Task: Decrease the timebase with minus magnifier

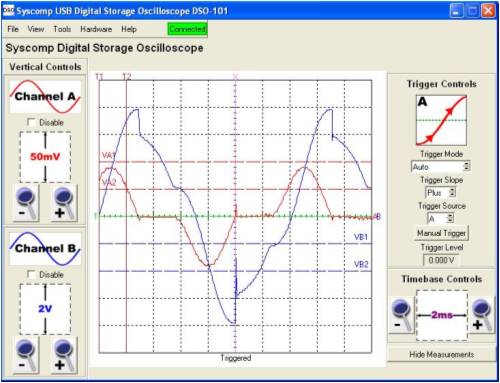Action: click(x=402, y=315)
